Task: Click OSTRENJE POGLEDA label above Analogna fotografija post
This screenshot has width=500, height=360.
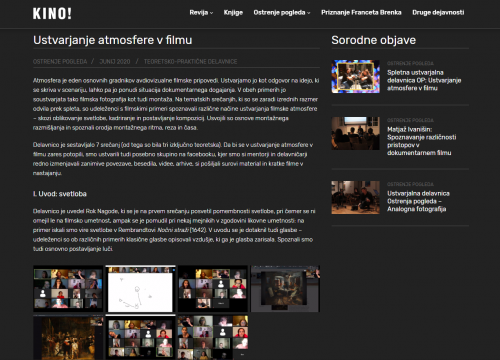Action: 410,184
